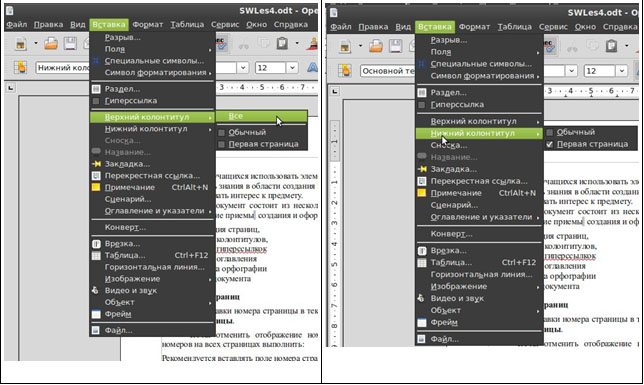The width and height of the screenshot is (644, 385).
Task: Click Open folder icon in left window toolbar
Action: pyautogui.click(x=51, y=43)
